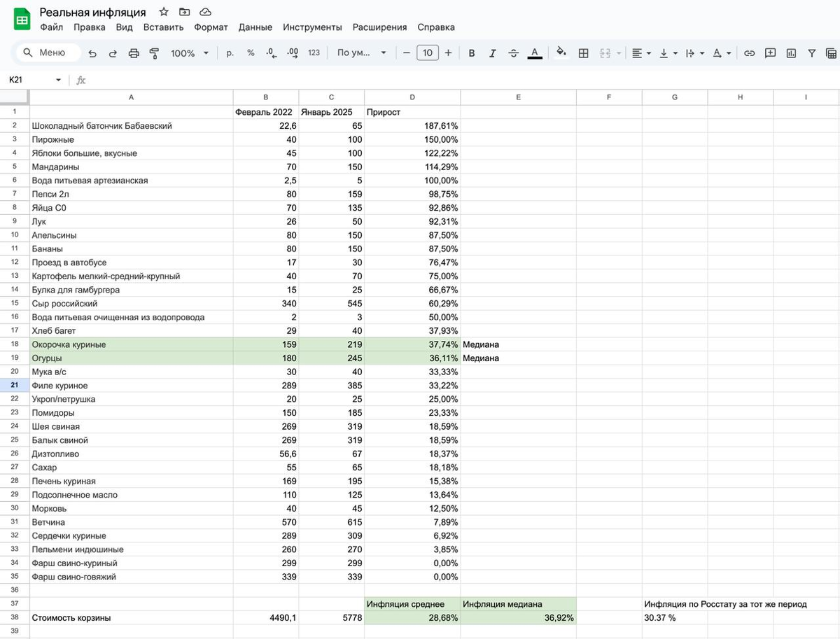
Task: Click the Print icon
Action: click(134, 53)
